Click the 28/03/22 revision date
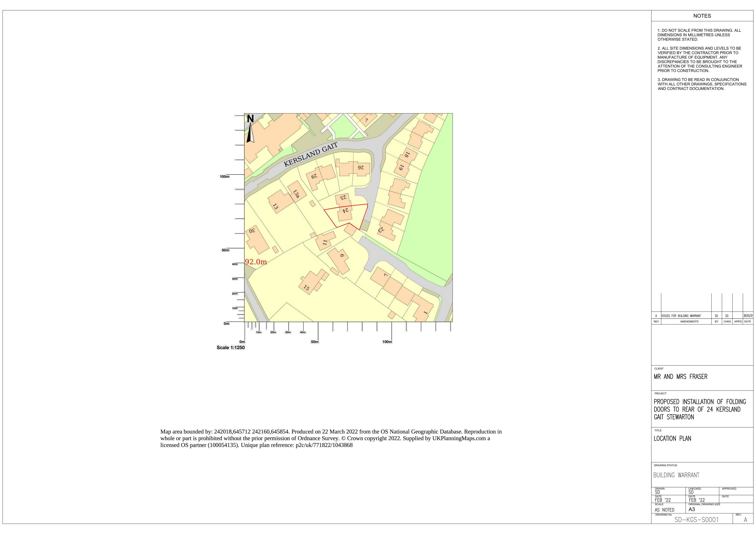Screen dimensions: 756x535 tap(748, 316)
